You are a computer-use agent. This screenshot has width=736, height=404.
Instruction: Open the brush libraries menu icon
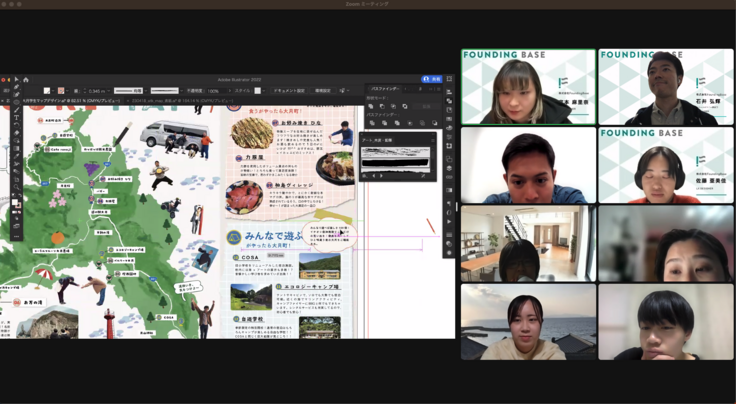[x=365, y=175]
